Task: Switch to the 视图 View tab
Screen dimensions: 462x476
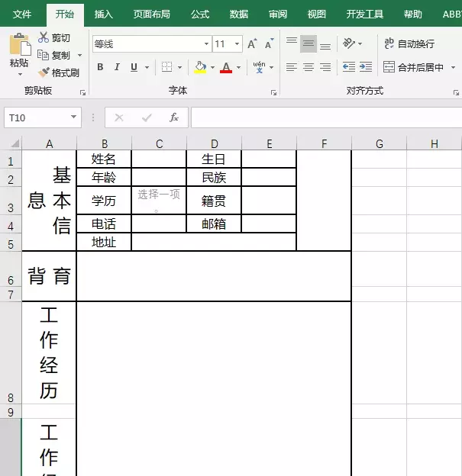Action: [316, 14]
